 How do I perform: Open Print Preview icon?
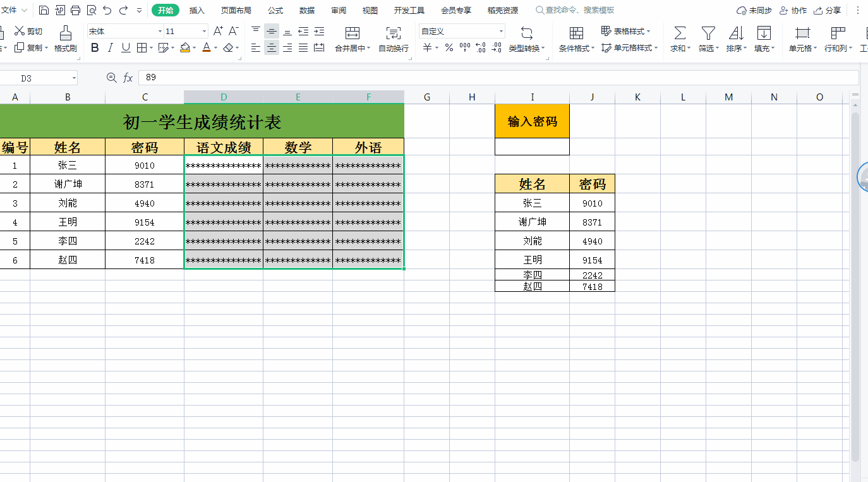92,10
